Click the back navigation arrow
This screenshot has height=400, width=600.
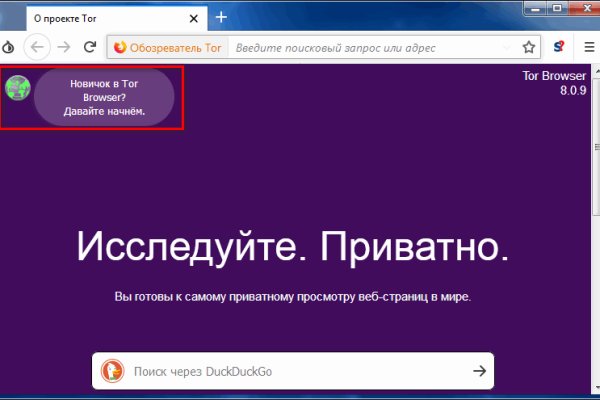pos(37,47)
